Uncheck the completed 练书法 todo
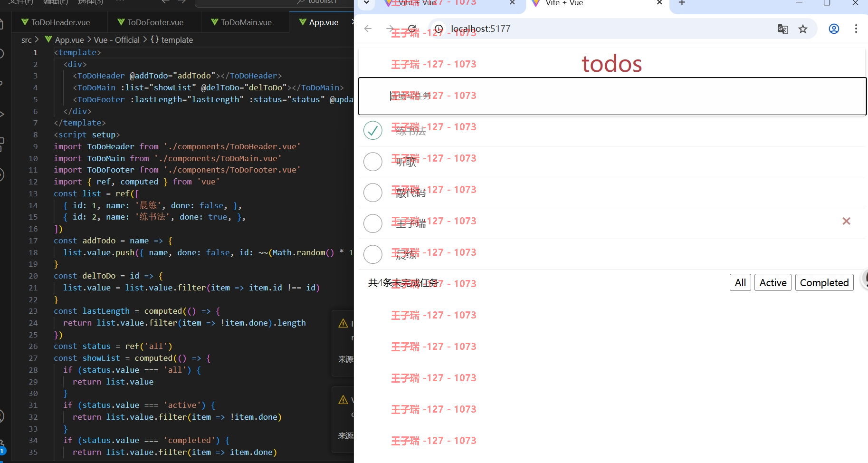The height and width of the screenshot is (463, 868). pyautogui.click(x=373, y=130)
